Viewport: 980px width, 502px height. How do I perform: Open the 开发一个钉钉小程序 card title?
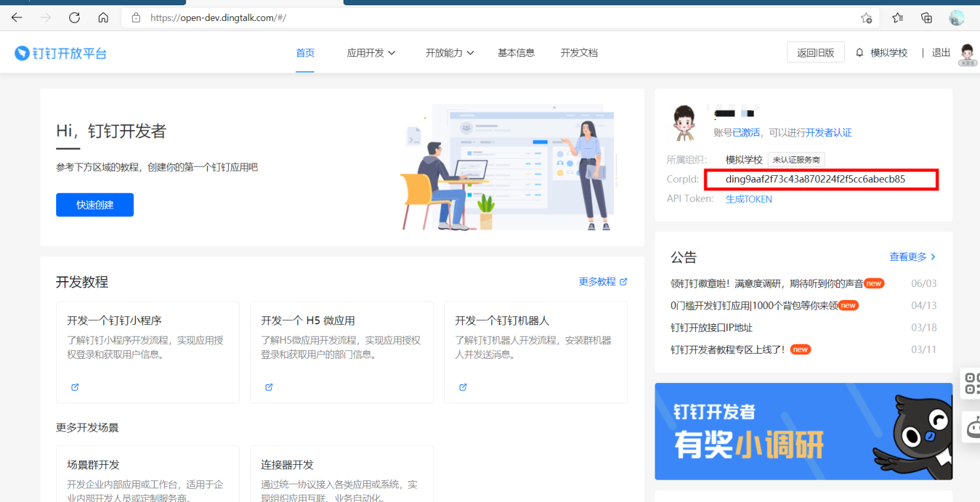click(114, 321)
